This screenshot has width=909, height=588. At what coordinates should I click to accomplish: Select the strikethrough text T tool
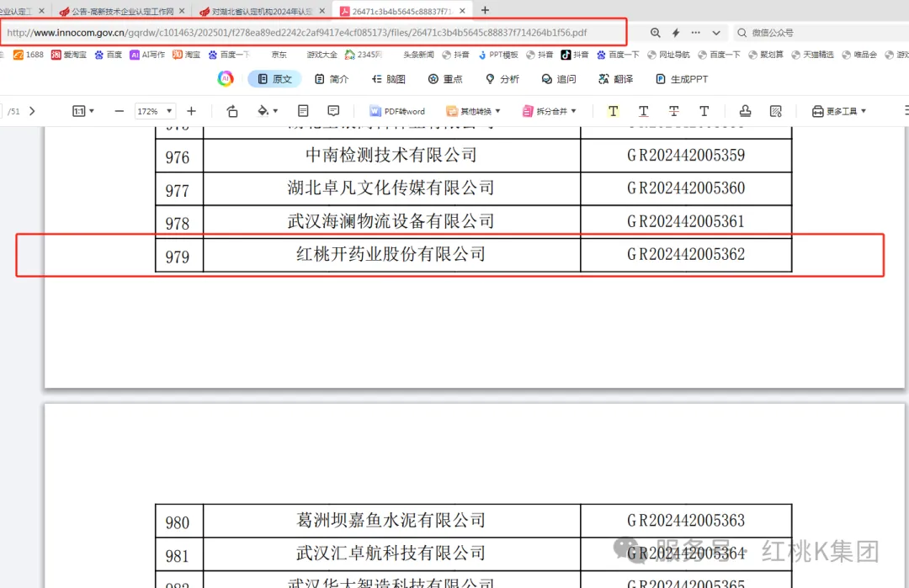673,111
